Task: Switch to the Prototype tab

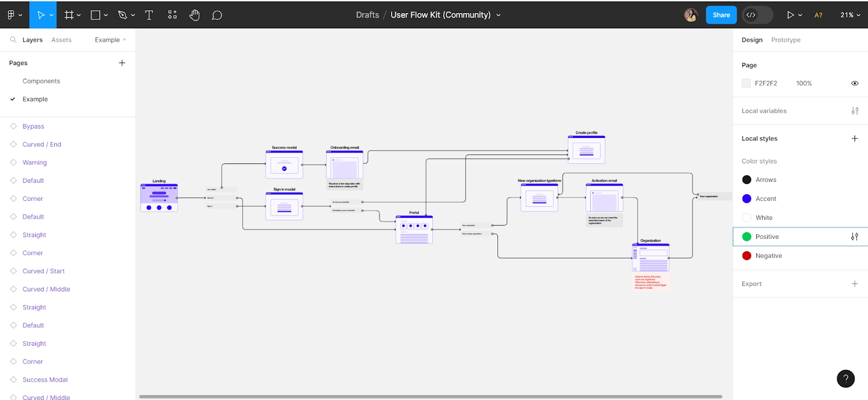Action: [x=786, y=40]
